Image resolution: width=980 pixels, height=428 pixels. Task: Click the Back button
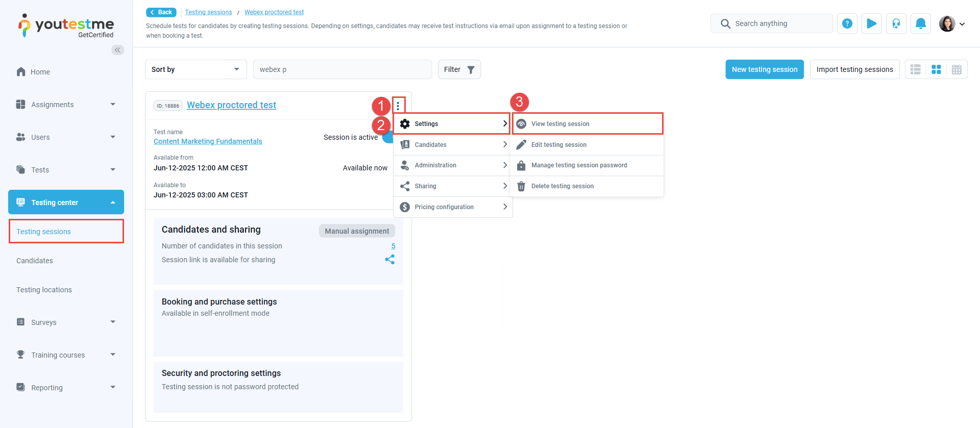tap(161, 12)
